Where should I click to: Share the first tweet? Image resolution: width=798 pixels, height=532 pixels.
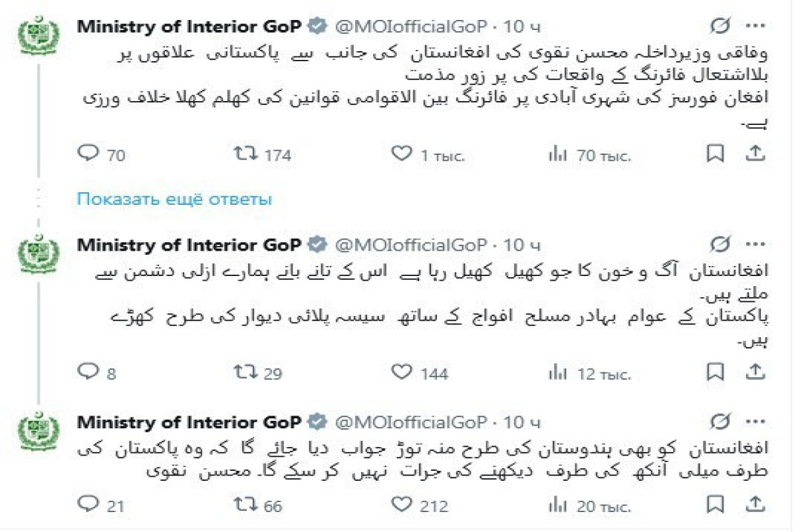tap(755, 154)
